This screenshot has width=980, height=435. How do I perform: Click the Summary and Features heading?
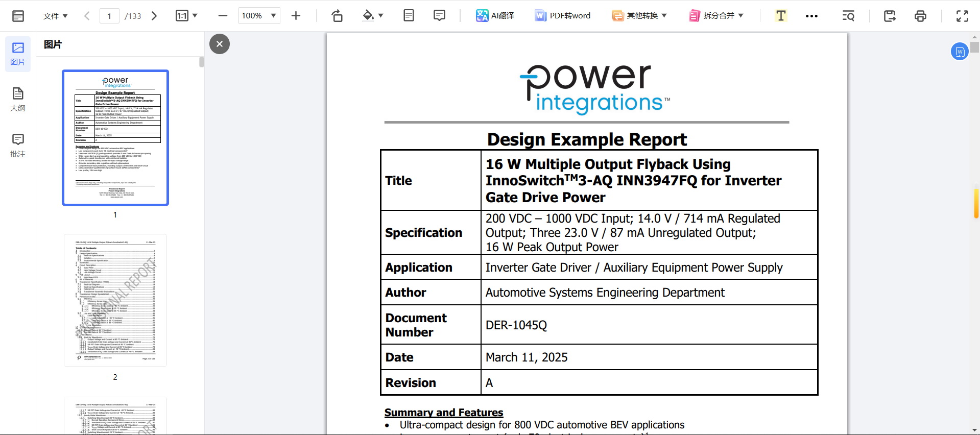444,413
